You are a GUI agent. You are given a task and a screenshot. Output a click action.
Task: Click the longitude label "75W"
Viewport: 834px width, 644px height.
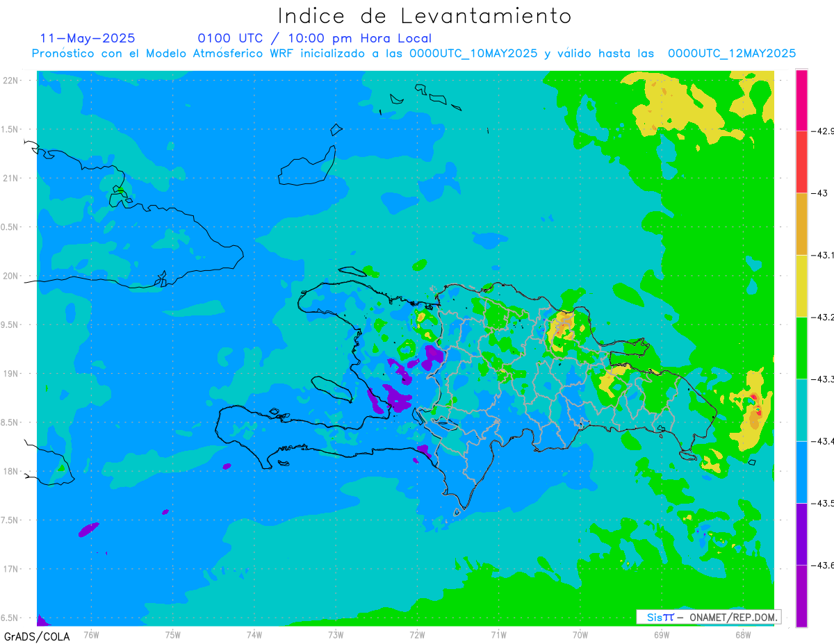tap(172, 635)
